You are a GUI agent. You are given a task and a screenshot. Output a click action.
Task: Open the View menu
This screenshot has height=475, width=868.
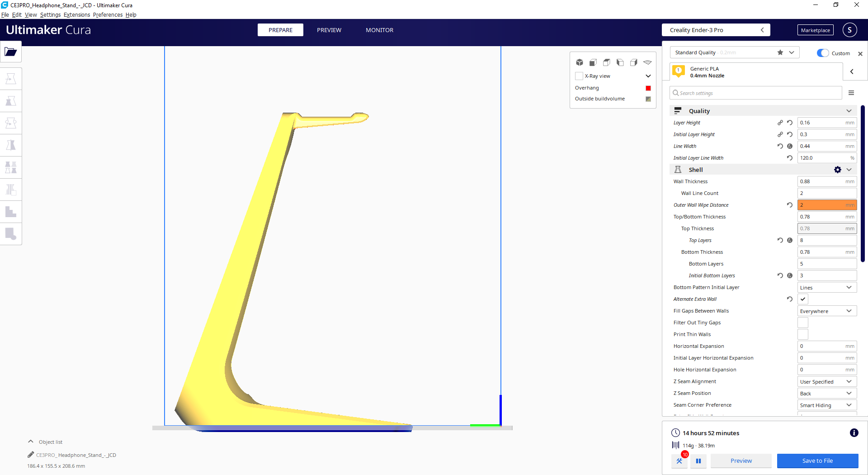pyautogui.click(x=31, y=14)
